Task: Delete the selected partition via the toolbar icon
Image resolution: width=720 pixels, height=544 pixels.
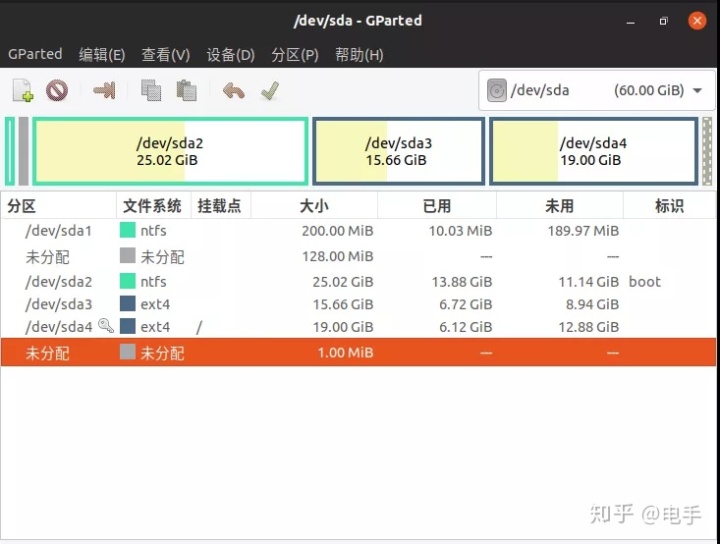Action: [57, 90]
